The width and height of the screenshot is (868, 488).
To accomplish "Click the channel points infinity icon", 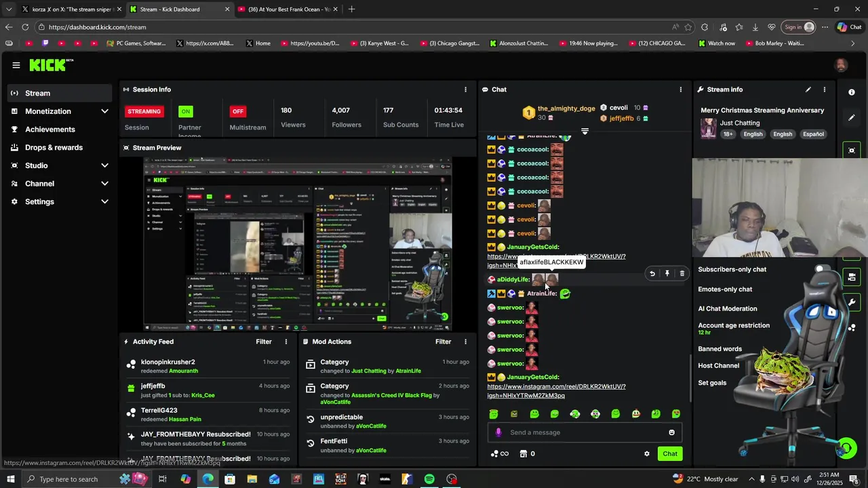I will [499, 454].
